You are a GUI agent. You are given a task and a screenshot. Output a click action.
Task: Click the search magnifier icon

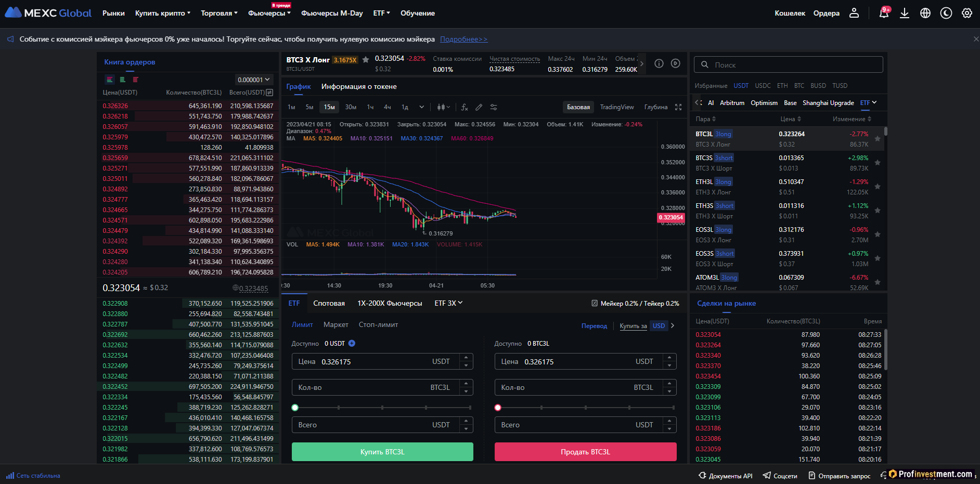tap(705, 64)
